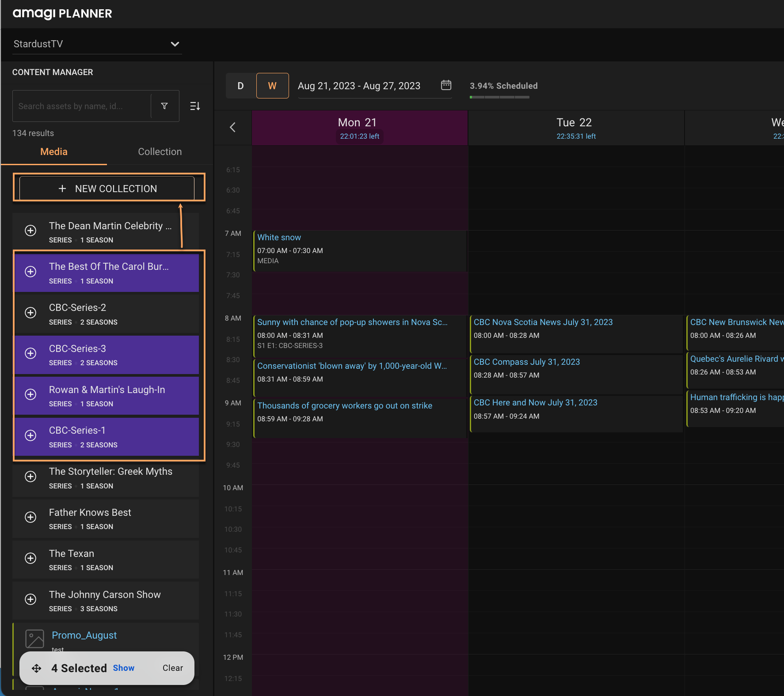Select The Texan title
Image resolution: width=784 pixels, height=696 pixels.
pyautogui.click(x=72, y=553)
